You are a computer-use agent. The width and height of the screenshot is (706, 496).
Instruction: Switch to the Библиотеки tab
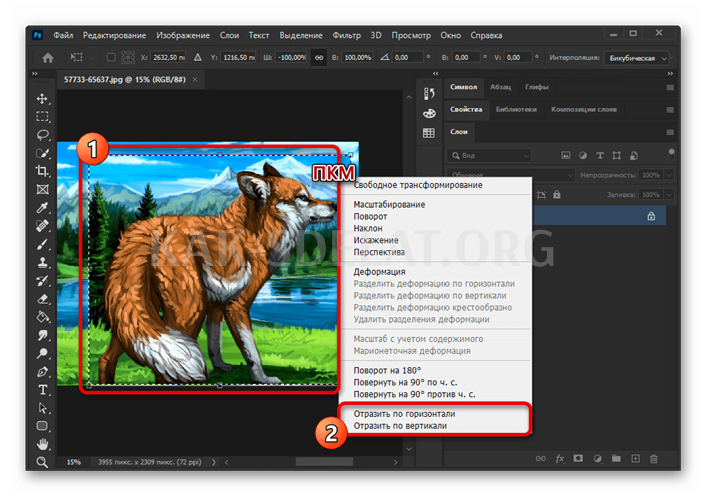coord(516,109)
